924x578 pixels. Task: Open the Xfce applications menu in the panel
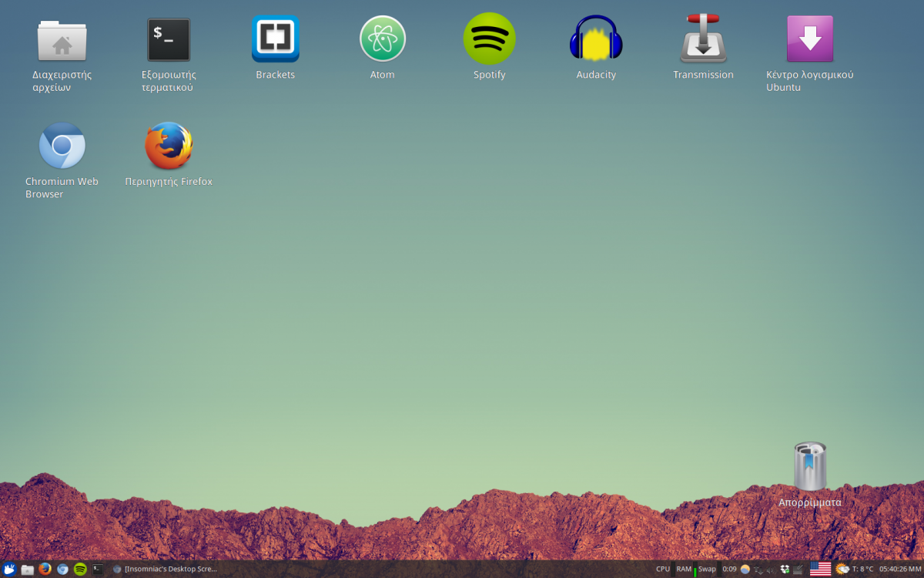(x=10, y=570)
